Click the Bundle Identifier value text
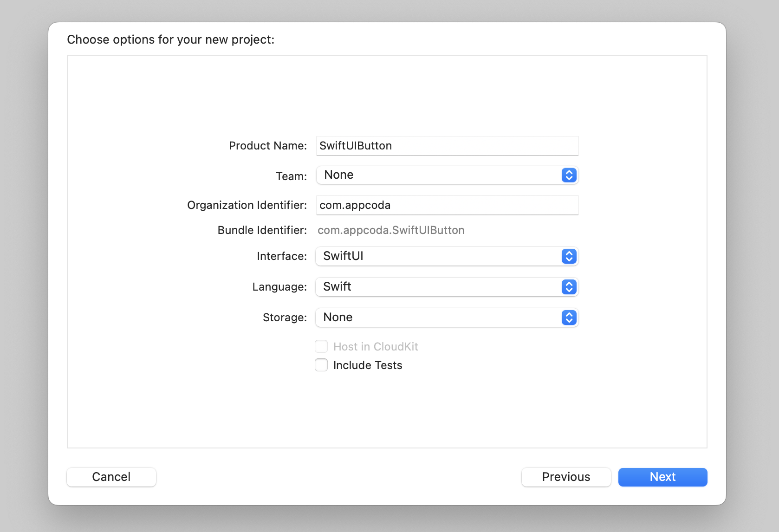 (x=391, y=230)
